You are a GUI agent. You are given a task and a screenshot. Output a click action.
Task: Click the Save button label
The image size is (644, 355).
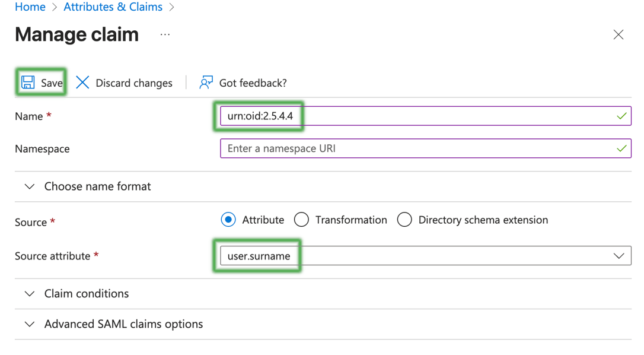point(52,83)
